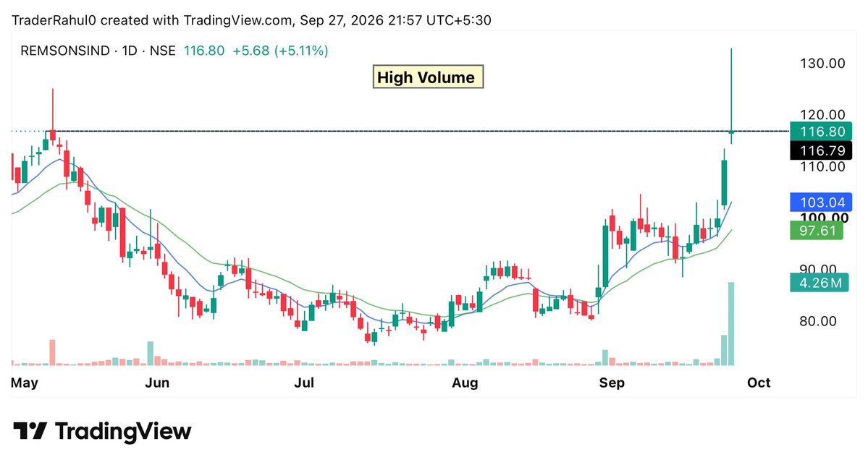Click the NSE exchange label

tap(163, 51)
